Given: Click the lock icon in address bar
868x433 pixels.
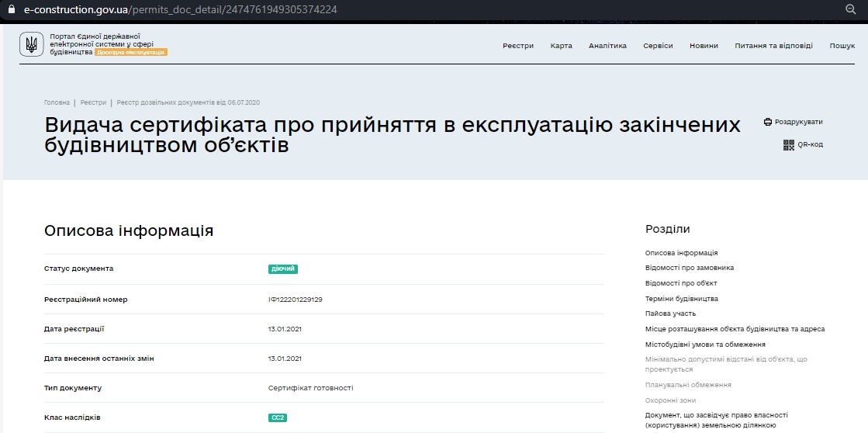Looking at the screenshot, I should [x=12, y=9].
